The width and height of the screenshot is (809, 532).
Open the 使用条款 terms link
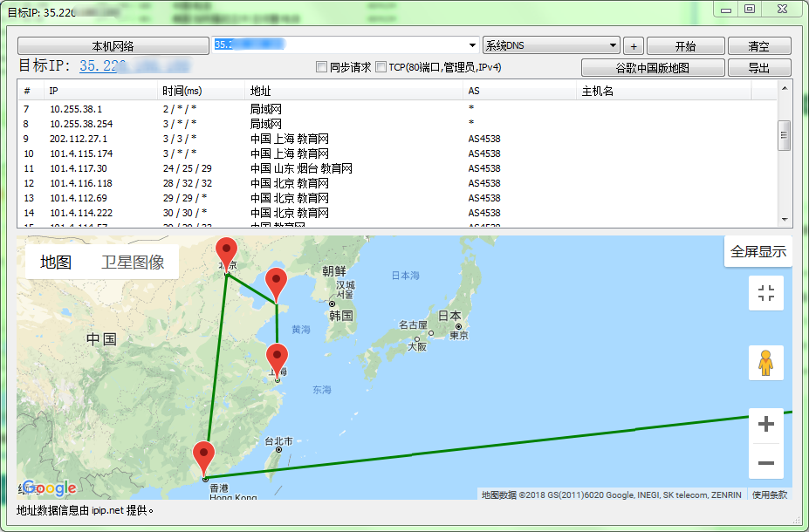[x=769, y=494]
